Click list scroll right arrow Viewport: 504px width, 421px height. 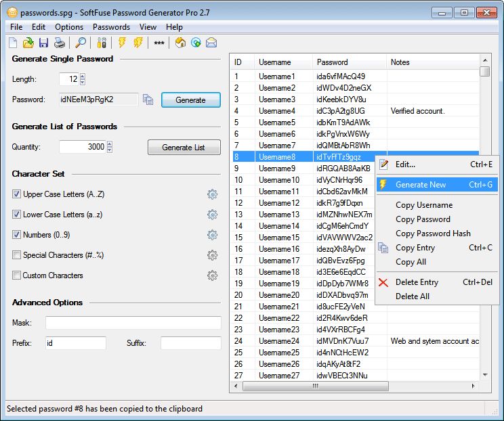473,386
